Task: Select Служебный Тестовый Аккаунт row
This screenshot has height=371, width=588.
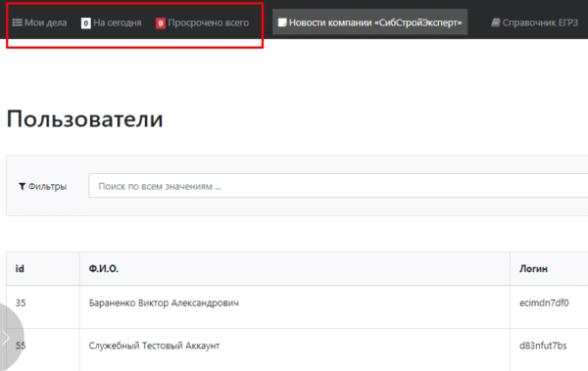Action: coord(154,346)
